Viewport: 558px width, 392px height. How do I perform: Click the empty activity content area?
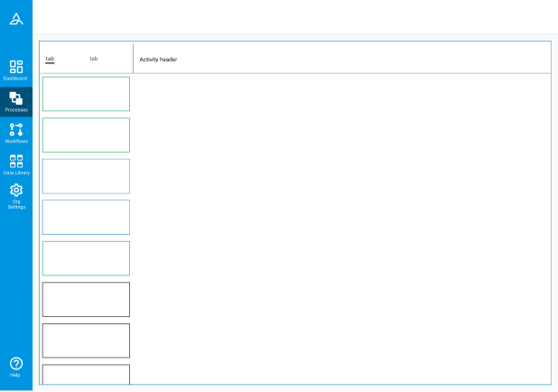(341, 226)
